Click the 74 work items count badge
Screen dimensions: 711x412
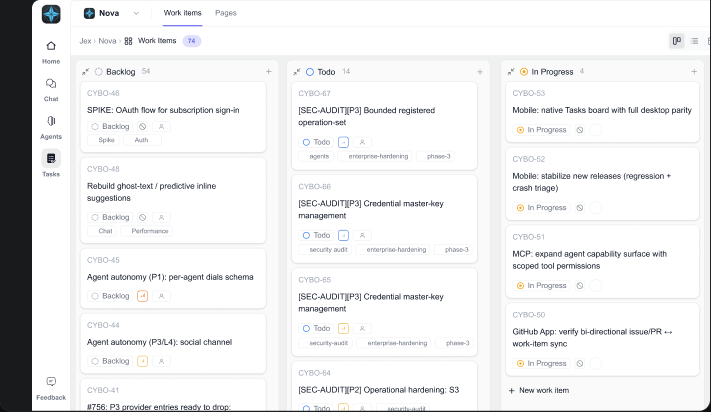click(x=191, y=41)
